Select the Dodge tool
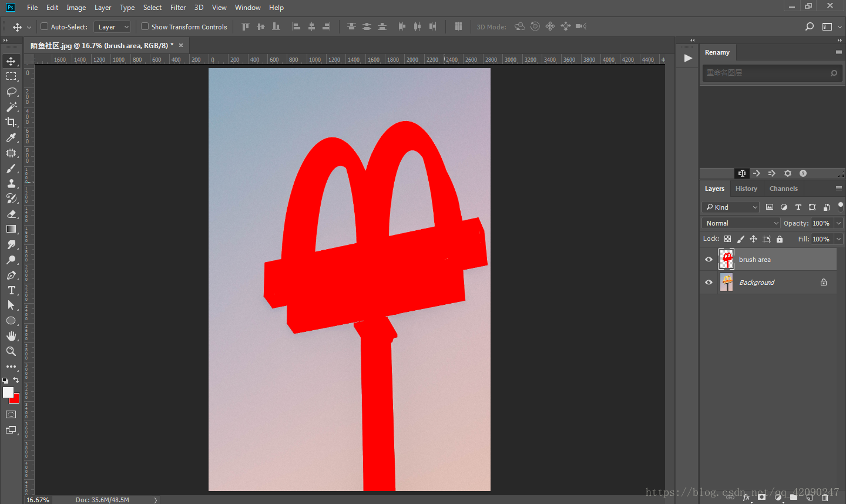Viewport: 846px width, 504px height. 11,260
